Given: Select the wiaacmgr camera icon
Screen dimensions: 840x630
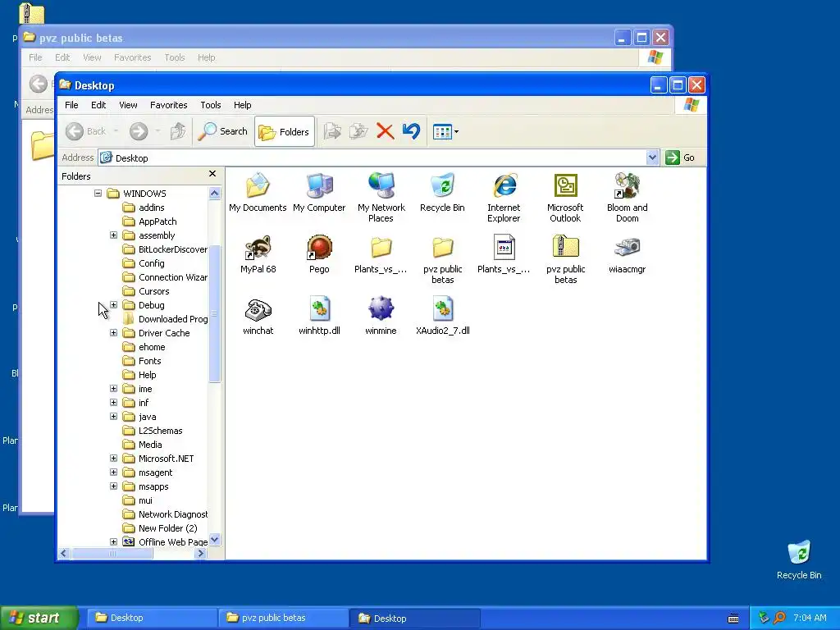Looking at the screenshot, I should [628, 248].
